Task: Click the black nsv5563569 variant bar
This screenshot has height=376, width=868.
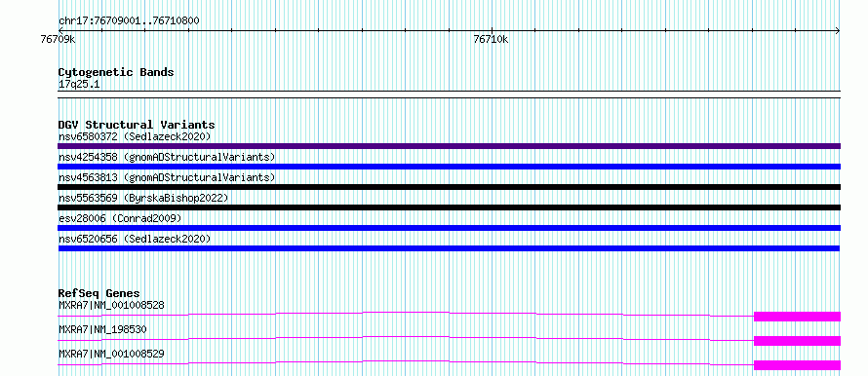Action: click(x=449, y=207)
